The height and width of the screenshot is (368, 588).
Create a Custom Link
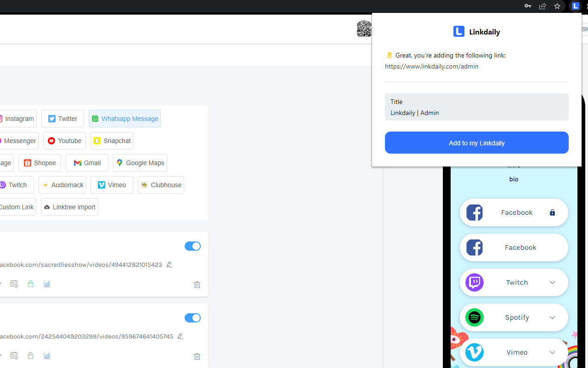pos(17,207)
